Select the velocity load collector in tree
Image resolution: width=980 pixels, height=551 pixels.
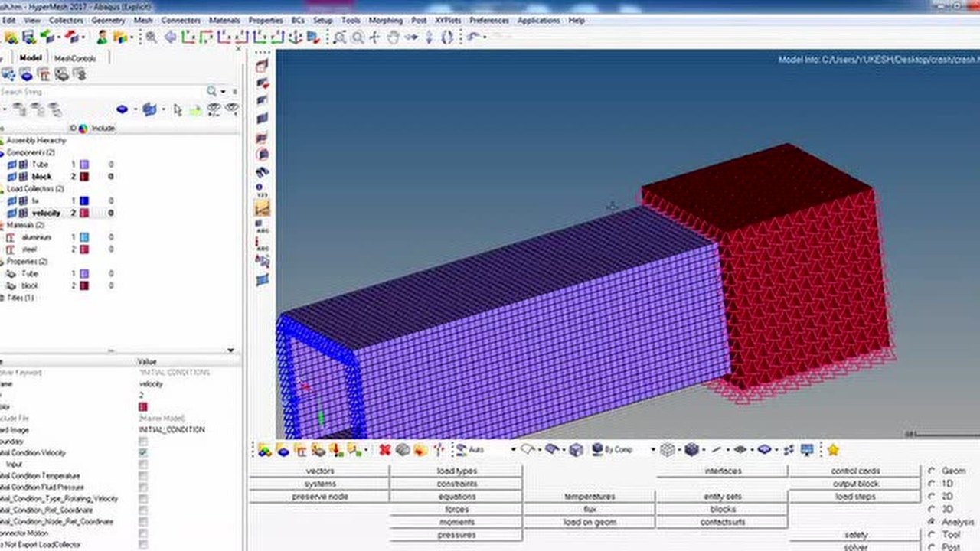pos(46,213)
